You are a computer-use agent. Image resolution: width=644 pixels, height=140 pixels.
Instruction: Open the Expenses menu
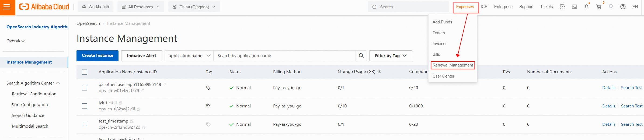tap(465, 7)
